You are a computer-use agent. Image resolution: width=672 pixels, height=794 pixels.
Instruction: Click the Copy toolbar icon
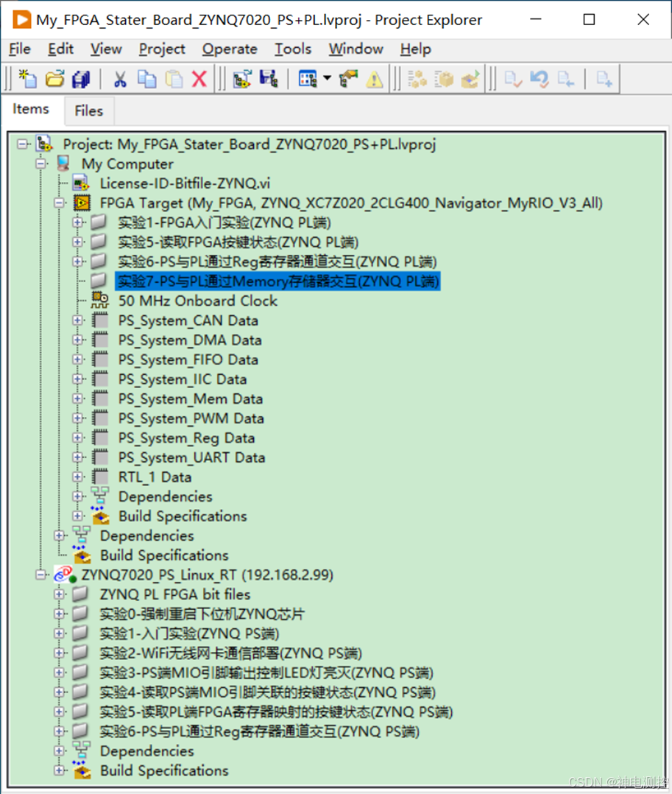point(146,79)
